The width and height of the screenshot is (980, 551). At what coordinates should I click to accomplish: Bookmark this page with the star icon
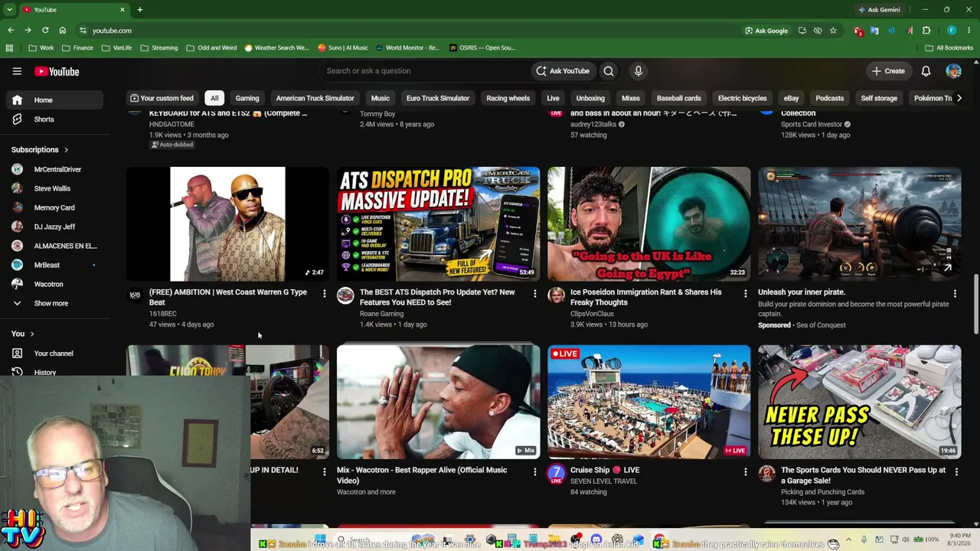coord(833,31)
